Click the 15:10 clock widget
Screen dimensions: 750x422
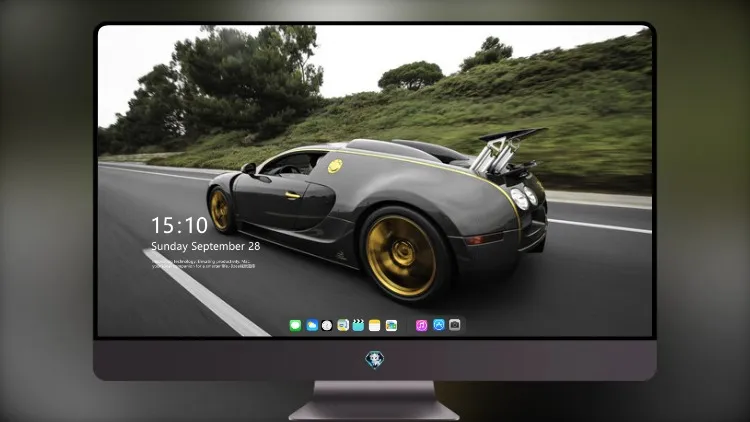(179, 225)
